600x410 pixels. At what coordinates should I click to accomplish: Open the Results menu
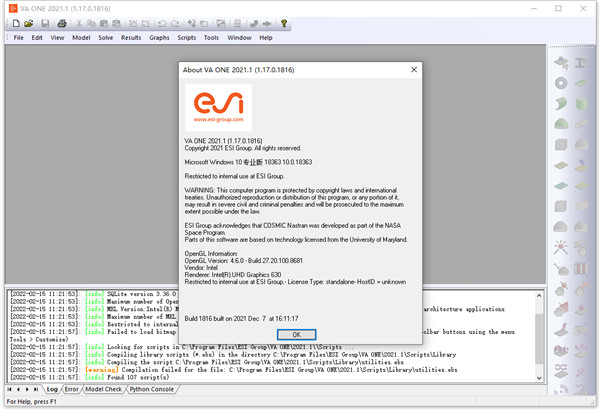[131, 38]
